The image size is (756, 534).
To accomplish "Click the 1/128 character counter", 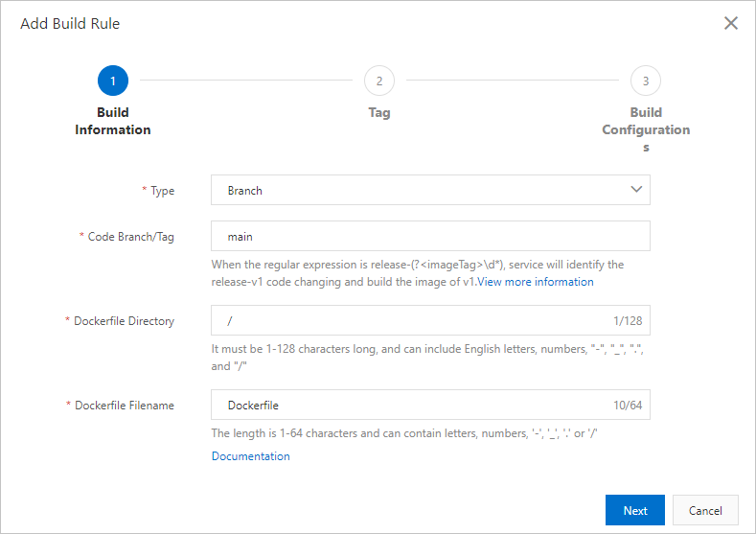I will [628, 321].
